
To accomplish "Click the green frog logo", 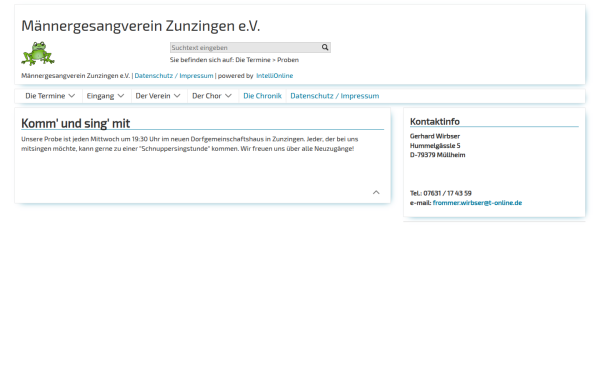I will click(38, 54).
